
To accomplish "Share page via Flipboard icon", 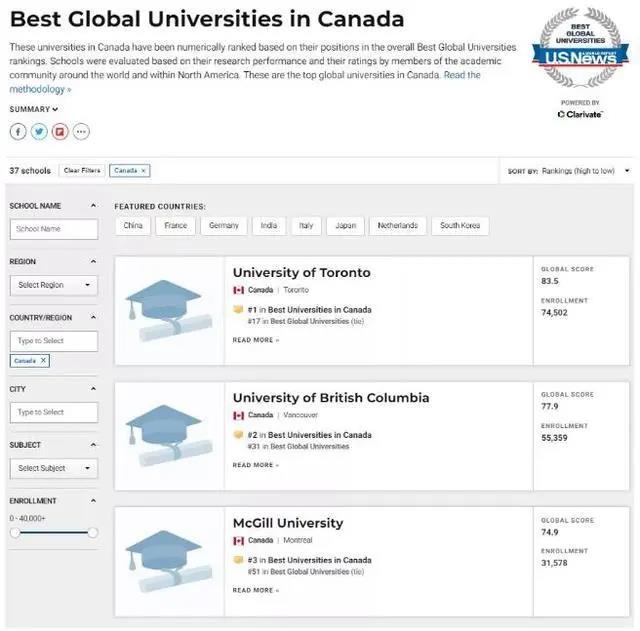I will [60, 132].
